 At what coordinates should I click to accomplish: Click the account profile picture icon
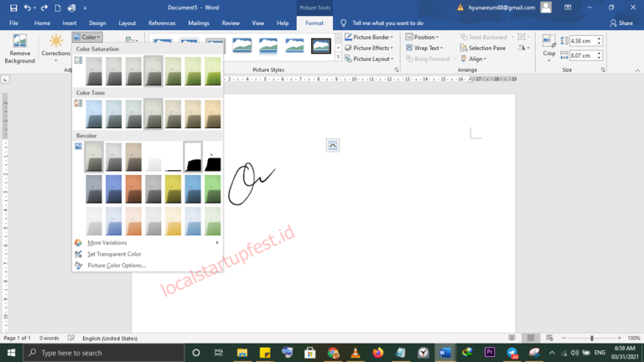click(x=546, y=8)
